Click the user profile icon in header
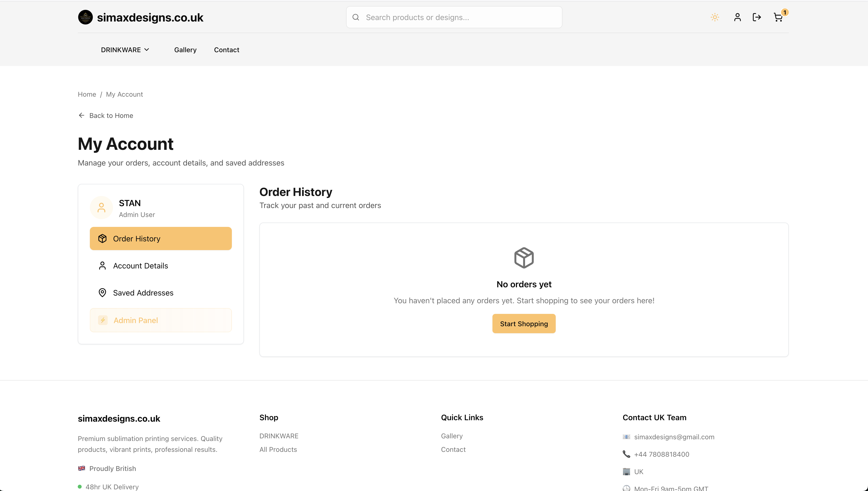The width and height of the screenshot is (868, 491). 737,17
